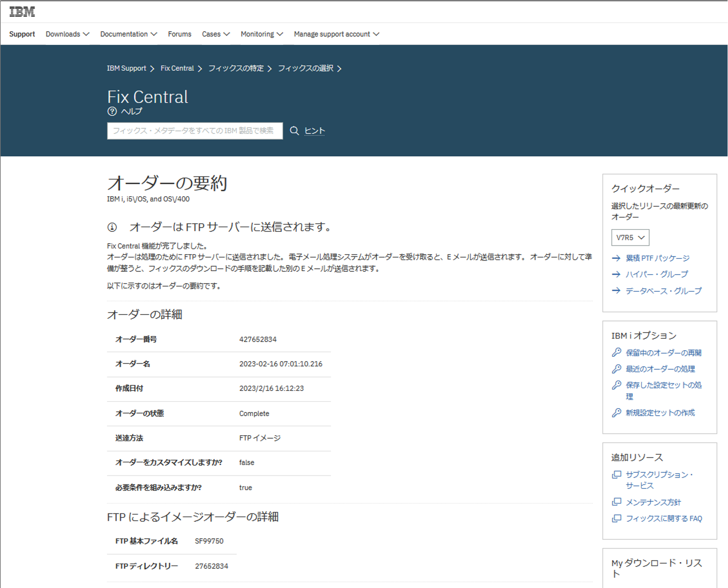Image resolution: width=728 pixels, height=588 pixels.
Task: Open the ヘルプ link
Action: (132, 111)
